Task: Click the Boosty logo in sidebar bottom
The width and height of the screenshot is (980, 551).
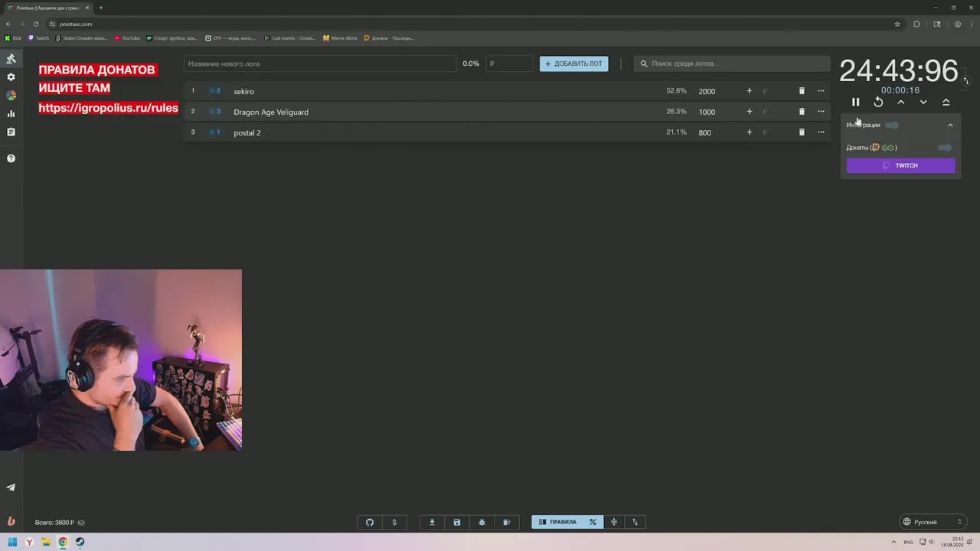Action: 11,521
